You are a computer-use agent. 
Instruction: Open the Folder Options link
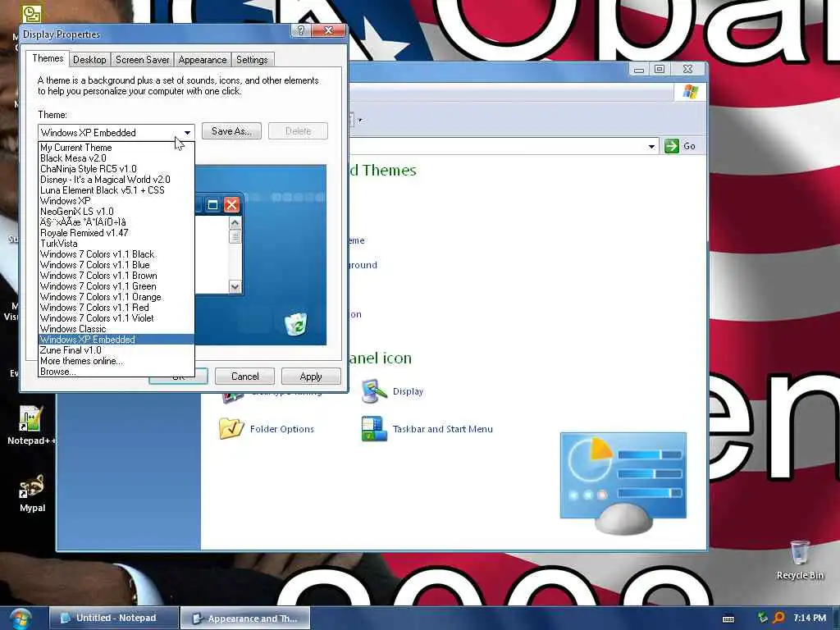pyautogui.click(x=282, y=429)
